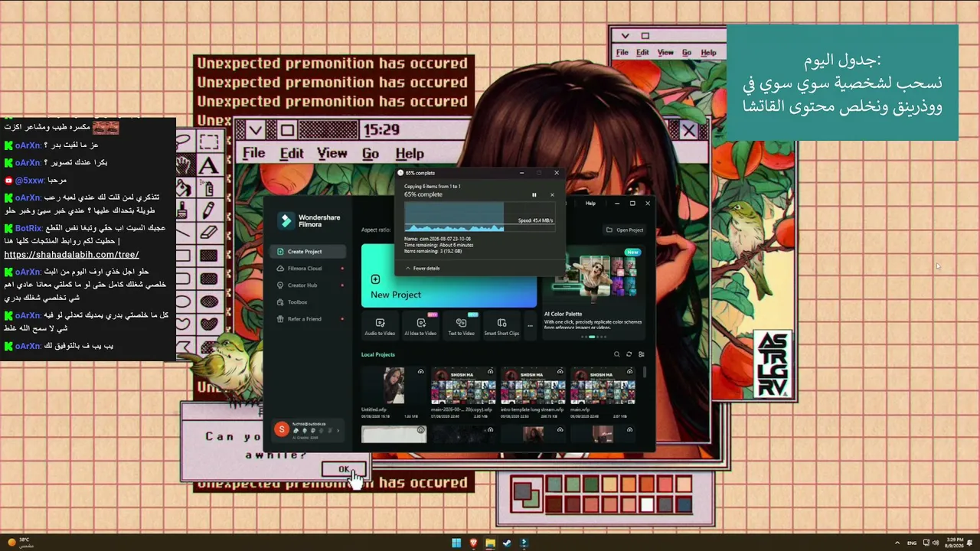Launch the Smart Short Clips tool
The image size is (980, 551).
(501, 327)
